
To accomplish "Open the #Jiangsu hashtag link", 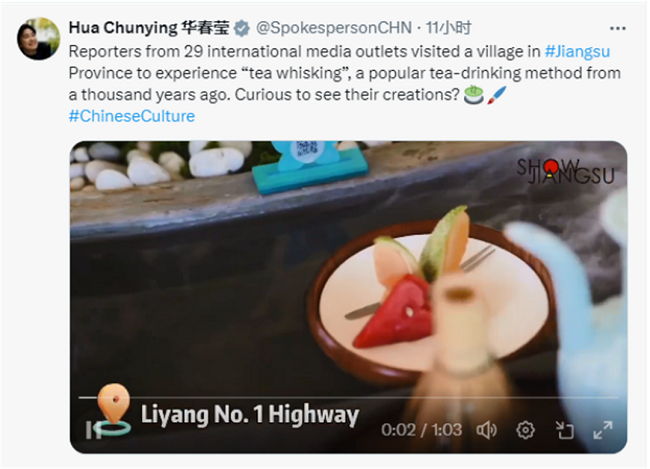I will 577,51.
